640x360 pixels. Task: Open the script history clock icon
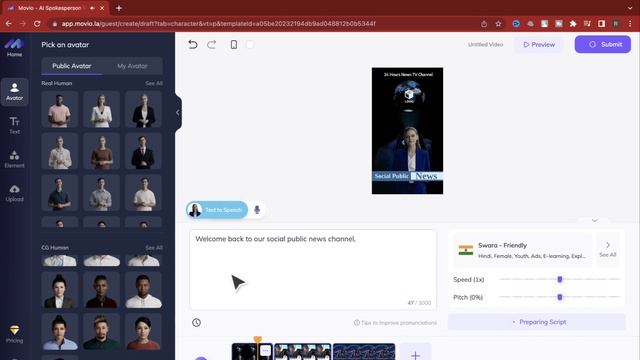196,322
